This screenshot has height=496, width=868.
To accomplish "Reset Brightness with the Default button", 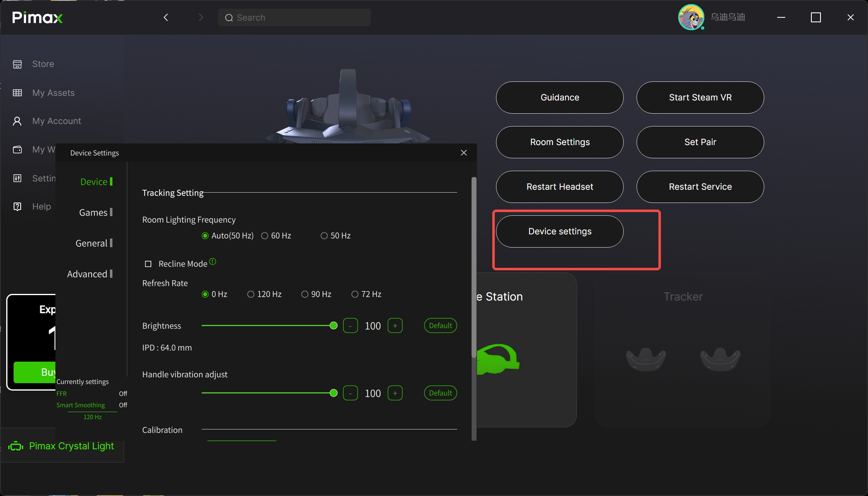I will 440,326.
